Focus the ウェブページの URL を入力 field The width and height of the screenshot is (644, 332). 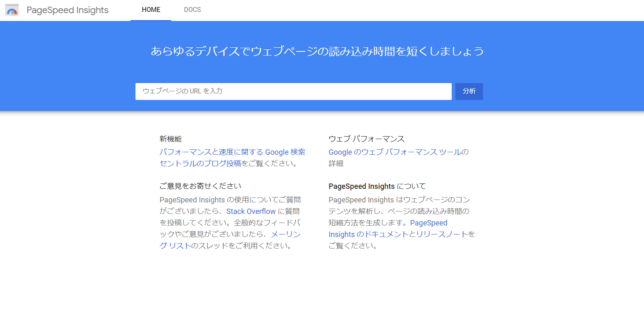click(x=293, y=91)
